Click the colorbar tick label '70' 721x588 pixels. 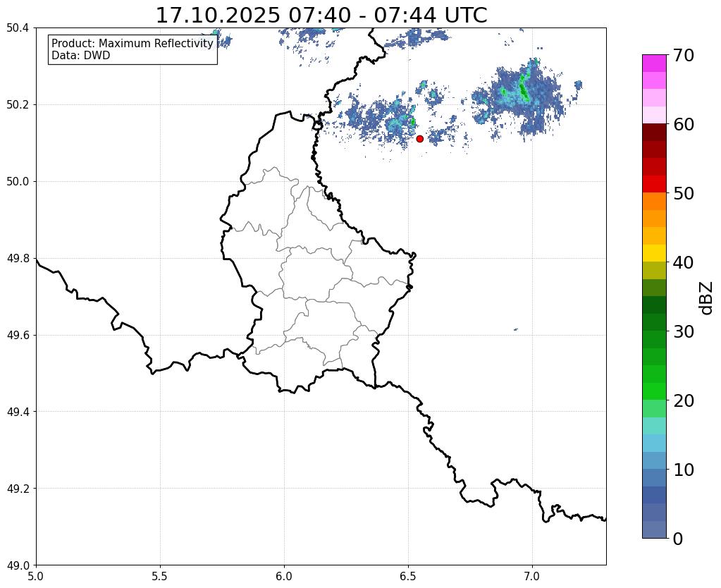(684, 55)
